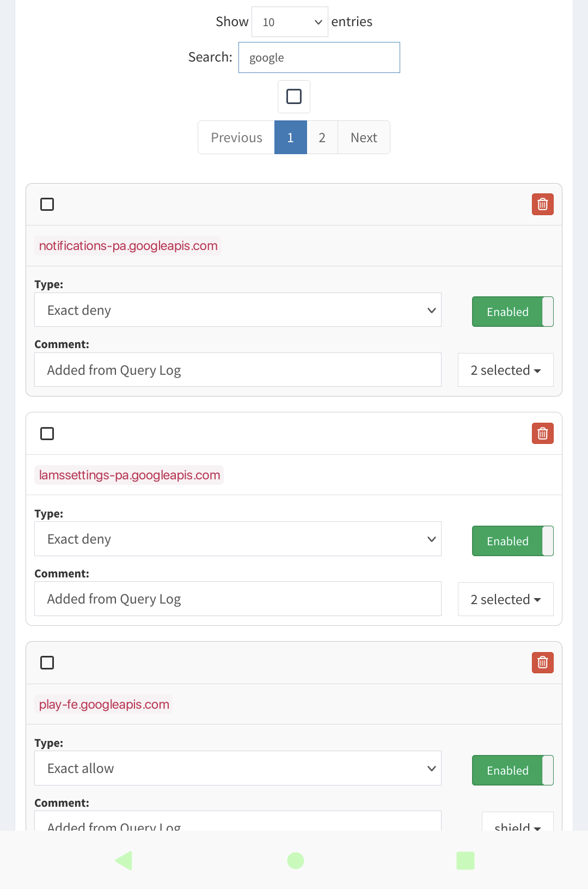Open groups dropdown for lamssettings-pa.googleapis.com
588x889 pixels.
click(x=505, y=599)
